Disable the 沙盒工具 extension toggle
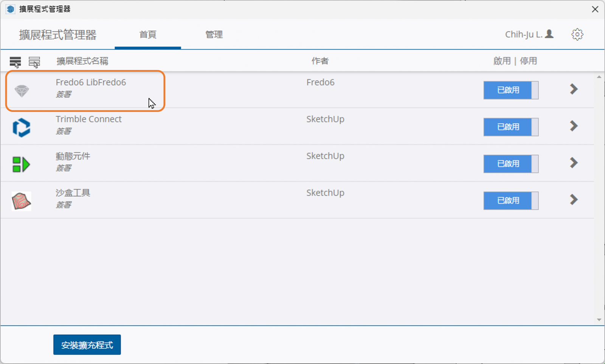 [x=511, y=200]
